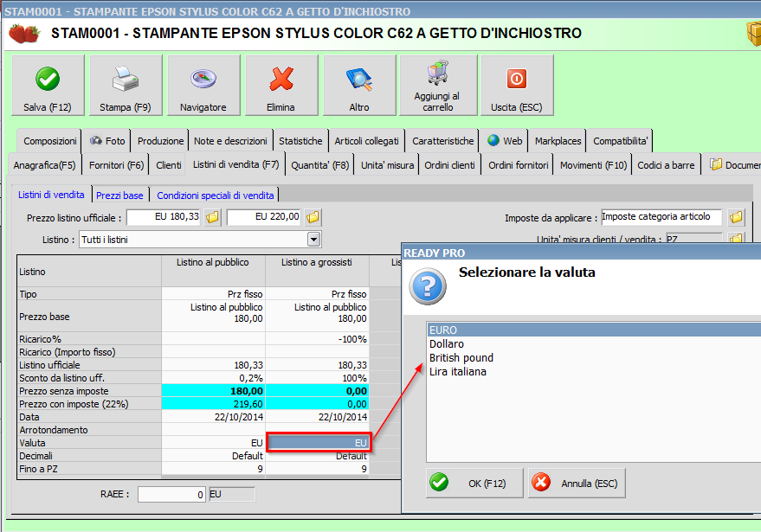761x532 pixels.
Task: Open the Fornitori (F6) tab
Action: [x=117, y=165]
